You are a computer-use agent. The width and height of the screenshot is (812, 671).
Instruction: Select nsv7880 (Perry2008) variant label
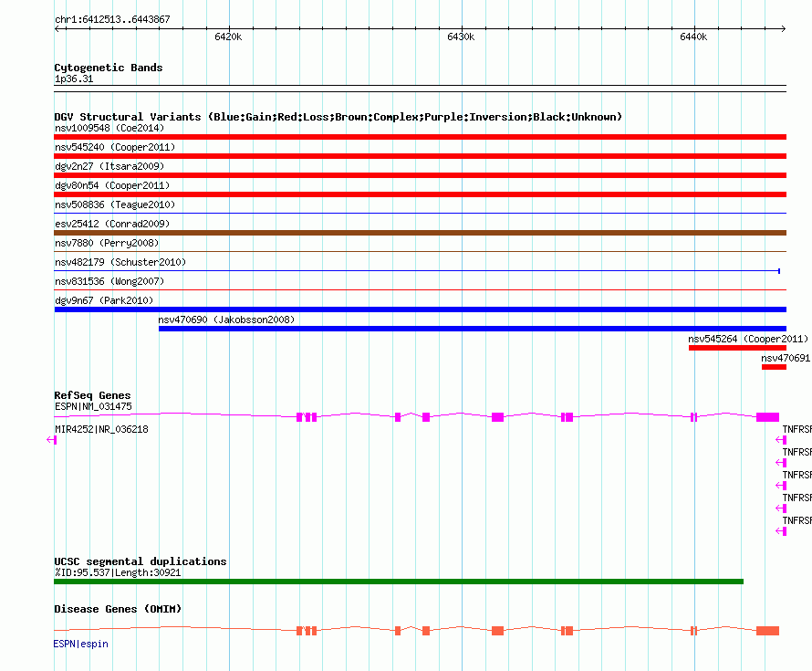coord(107,243)
